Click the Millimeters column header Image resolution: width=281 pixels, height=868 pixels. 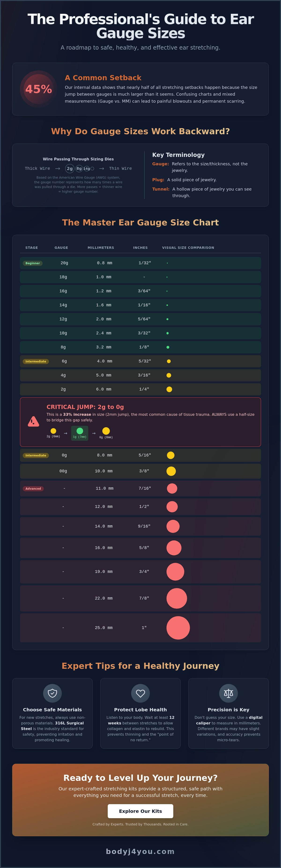pos(101,248)
